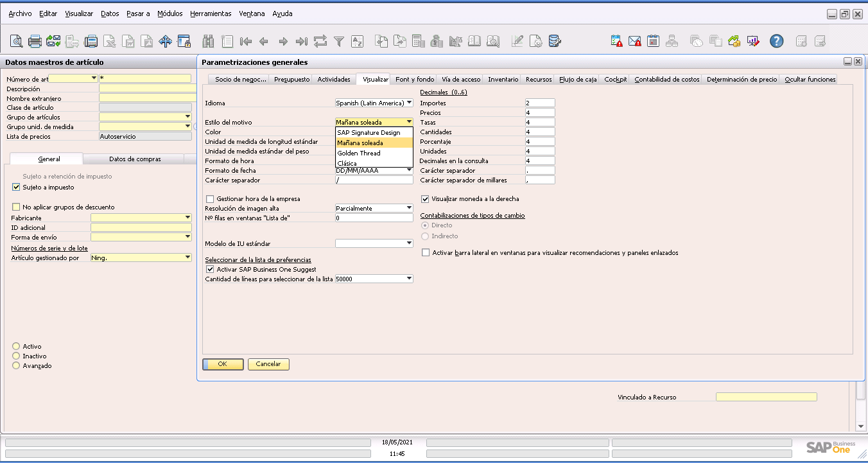Click the Importes decimals input field
This screenshot has width=868, height=463.
(x=539, y=103)
